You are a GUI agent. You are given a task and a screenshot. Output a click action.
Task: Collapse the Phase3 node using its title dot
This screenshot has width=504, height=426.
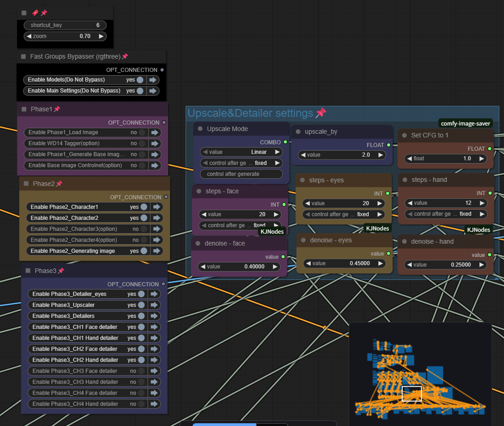point(28,271)
